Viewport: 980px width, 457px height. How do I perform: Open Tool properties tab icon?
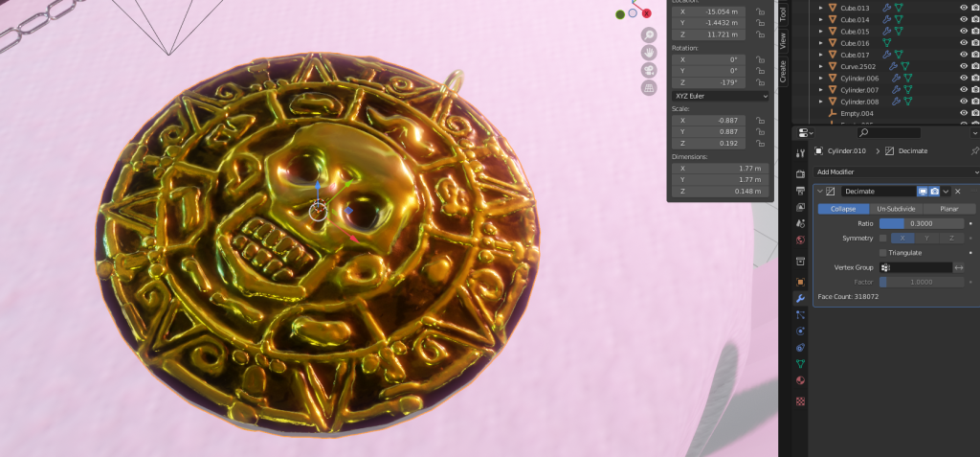pyautogui.click(x=800, y=153)
